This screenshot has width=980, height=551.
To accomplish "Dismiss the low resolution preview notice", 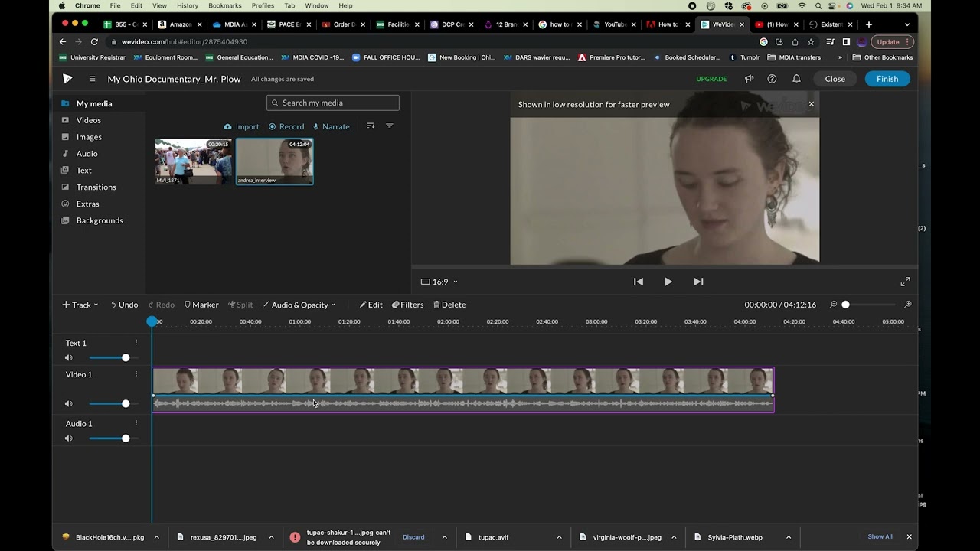I will pyautogui.click(x=812, y=104).
